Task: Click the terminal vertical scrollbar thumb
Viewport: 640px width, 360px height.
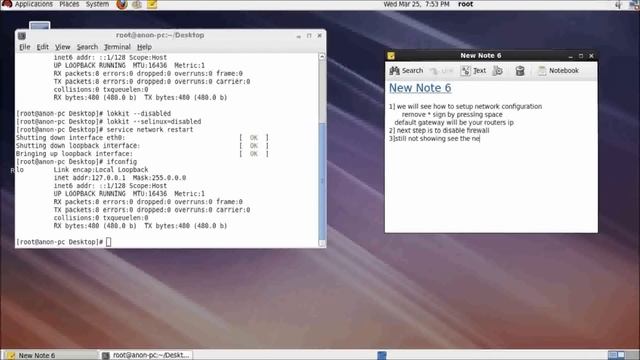Action: (x=322, y=181)
